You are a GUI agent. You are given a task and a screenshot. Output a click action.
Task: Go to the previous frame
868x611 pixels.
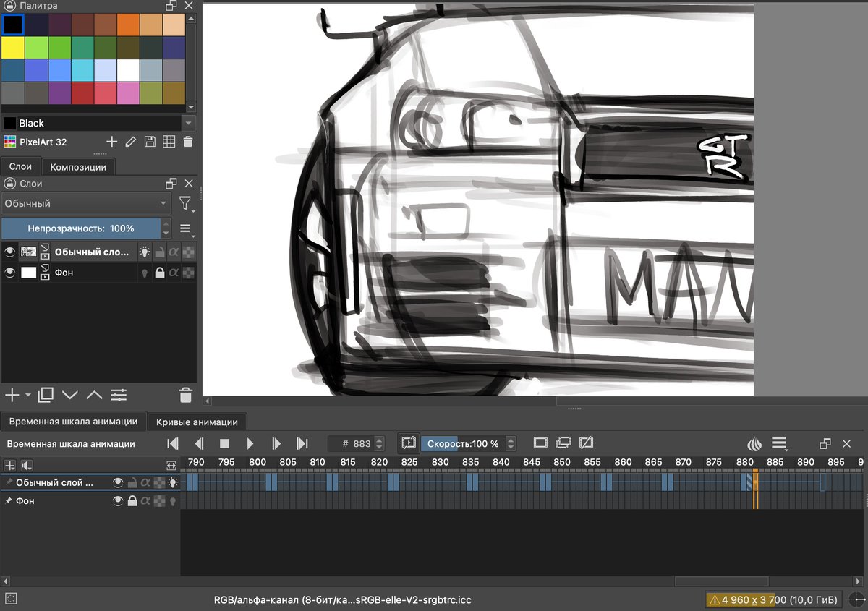click(199, 443)
